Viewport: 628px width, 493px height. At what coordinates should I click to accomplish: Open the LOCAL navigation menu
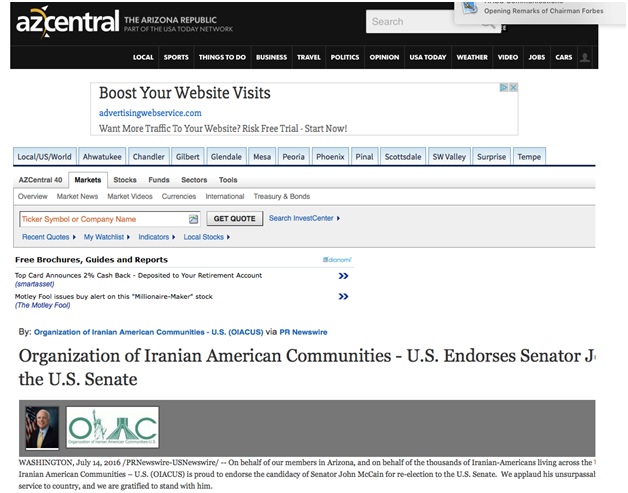(x=143, y=57)
